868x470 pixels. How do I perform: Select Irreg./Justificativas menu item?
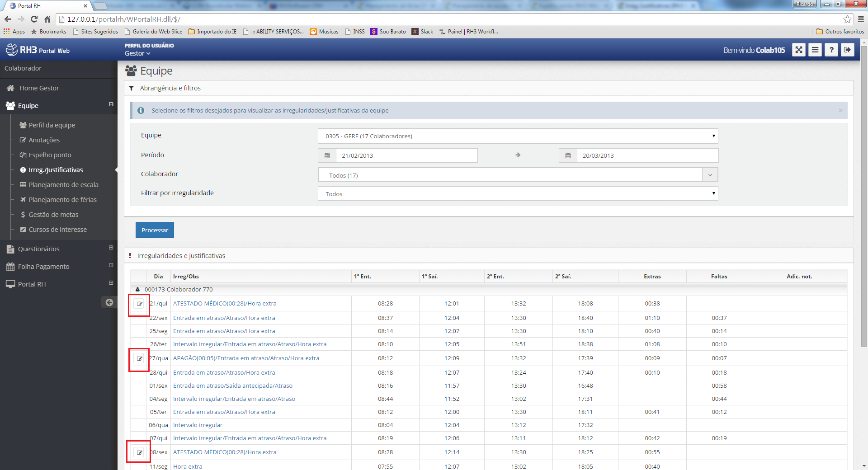(x=56, y=170)
